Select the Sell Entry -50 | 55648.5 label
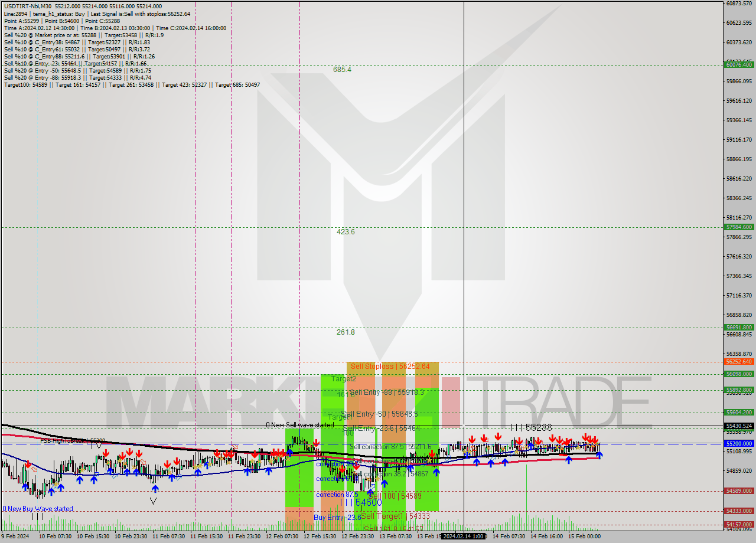The image size is (756, 543). [x=379, y=414]
